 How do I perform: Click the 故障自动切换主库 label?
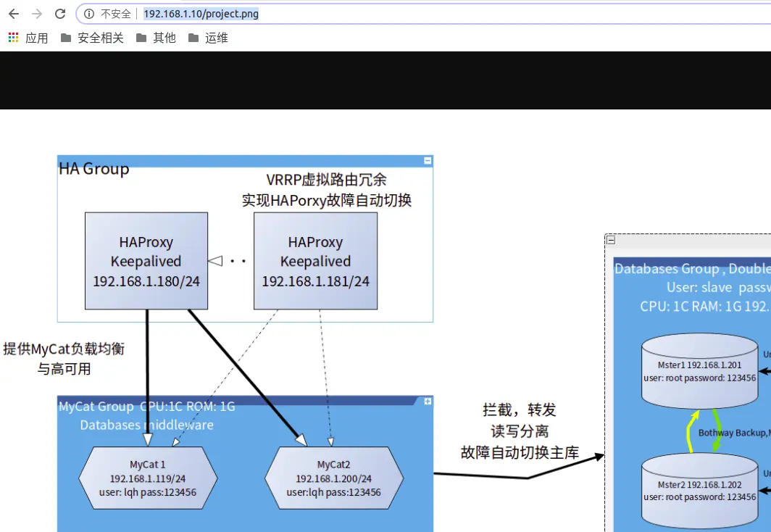520,452
